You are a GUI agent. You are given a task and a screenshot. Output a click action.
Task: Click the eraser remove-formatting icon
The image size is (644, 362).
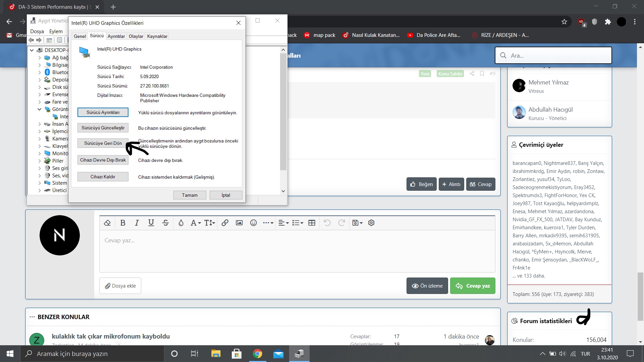tap(107, 223)
